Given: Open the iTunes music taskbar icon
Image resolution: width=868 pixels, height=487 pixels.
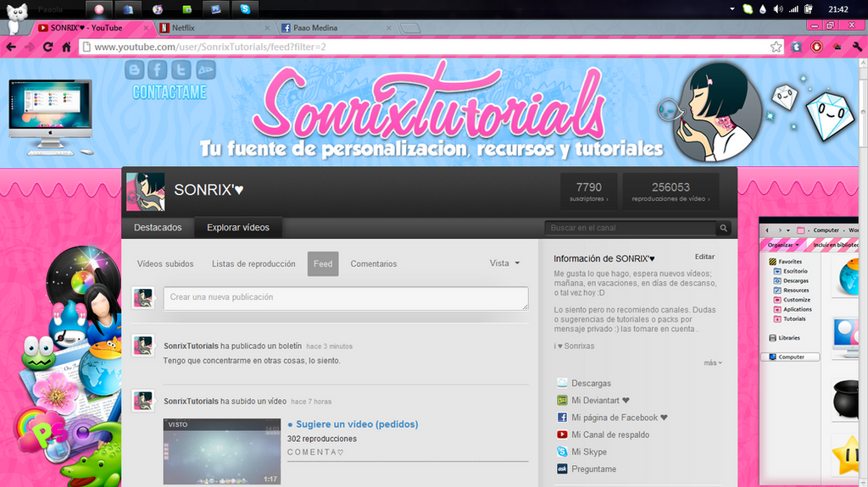Looking at the screenshot, I should pos(158,8).
